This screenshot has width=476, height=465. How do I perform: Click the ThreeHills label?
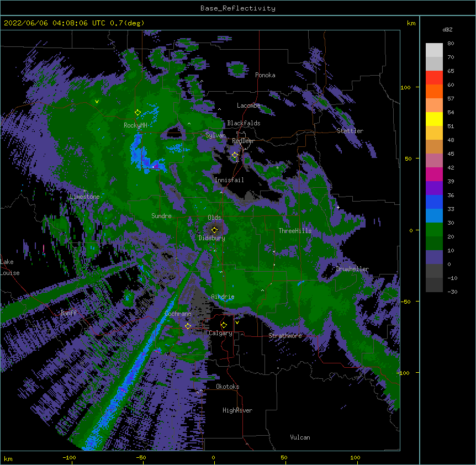coord(295,231)
